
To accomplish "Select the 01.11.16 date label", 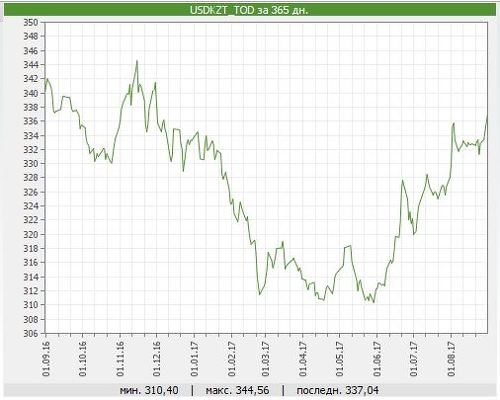I will (x=120, y=359).
